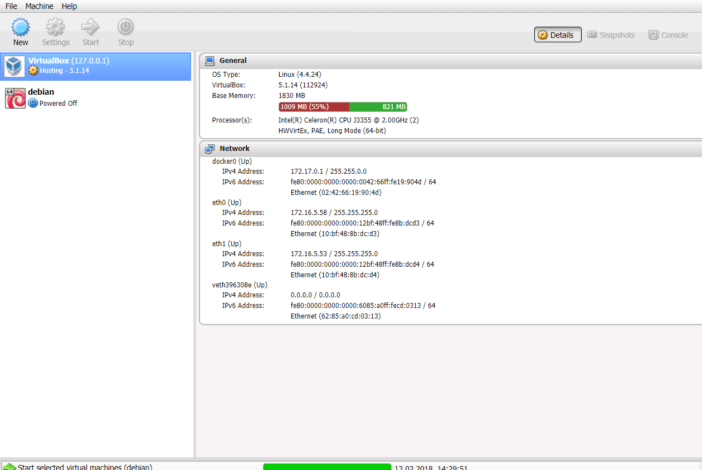Screen dimensions: 702x470
Task: Click the eth0 Ethernet MAC 10:bf:48:8b:dc:d3
Action: pos(335,234)
